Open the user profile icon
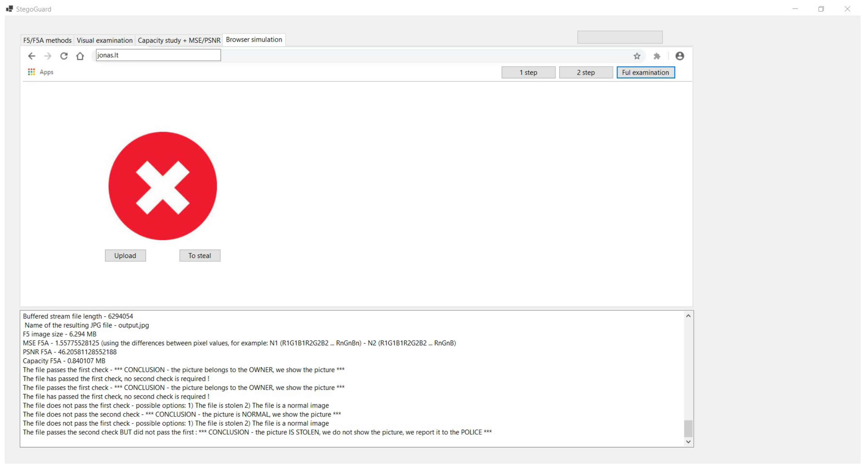The image size is (868, 470). pyautogui.click(x=679, y=56)
